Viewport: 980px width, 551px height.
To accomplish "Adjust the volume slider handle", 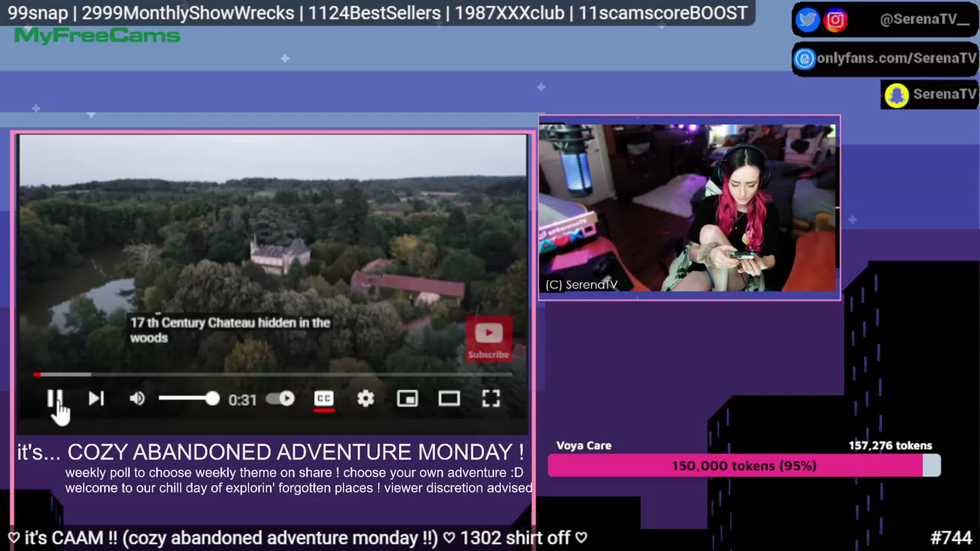I will (212, 398).
